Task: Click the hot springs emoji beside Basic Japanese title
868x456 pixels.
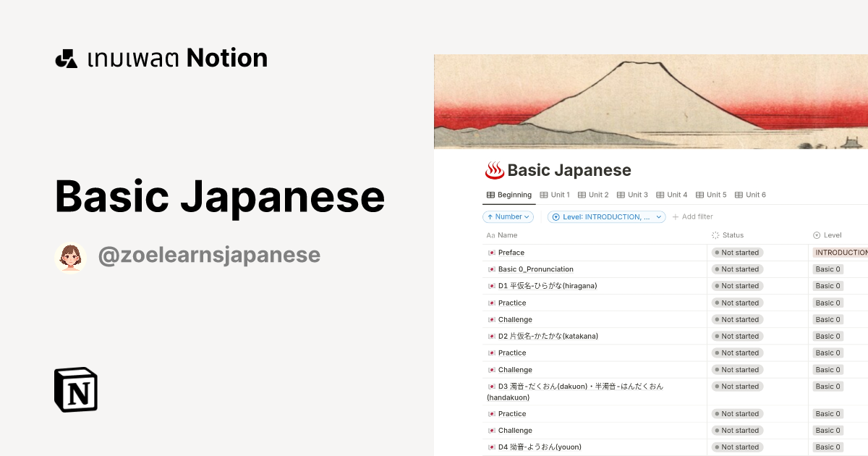Action: tap(495, 170)
